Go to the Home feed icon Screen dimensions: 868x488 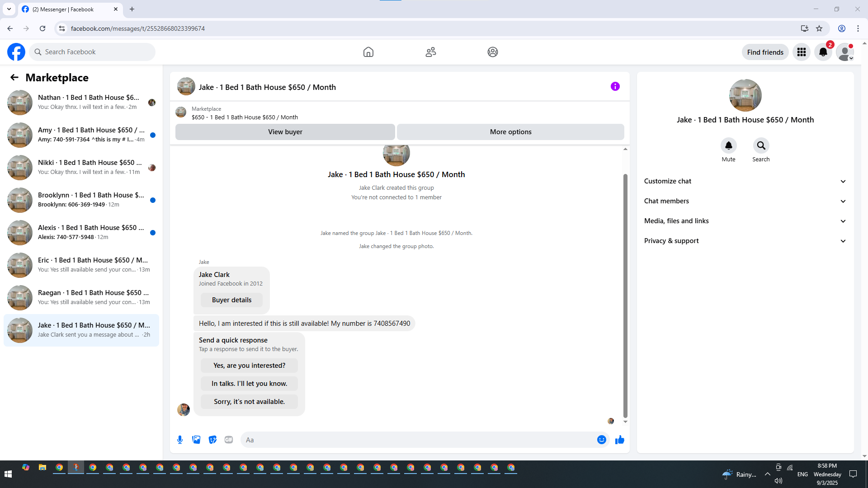pos(368,52)
